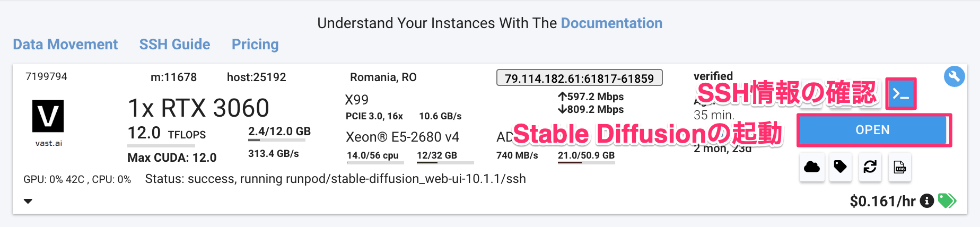Click the disk usage 21.0/50.9 GB bar
The width and height of the screenshot is (980, 227).
click(x=586, y=156)
